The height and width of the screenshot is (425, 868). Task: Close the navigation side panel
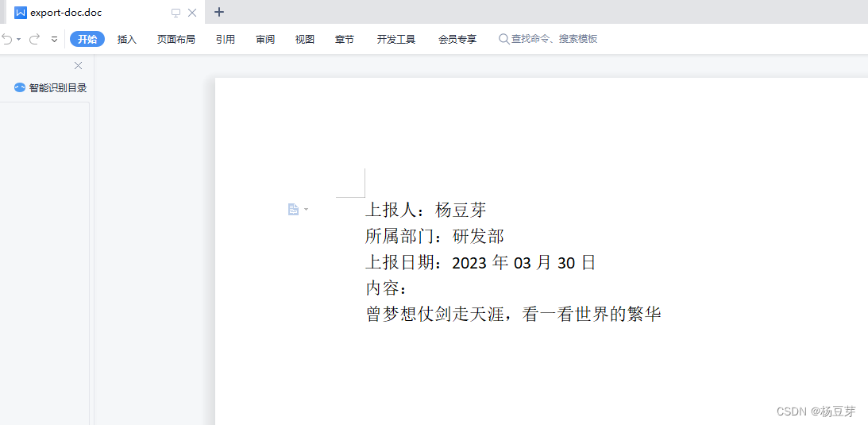coord(78,66)
